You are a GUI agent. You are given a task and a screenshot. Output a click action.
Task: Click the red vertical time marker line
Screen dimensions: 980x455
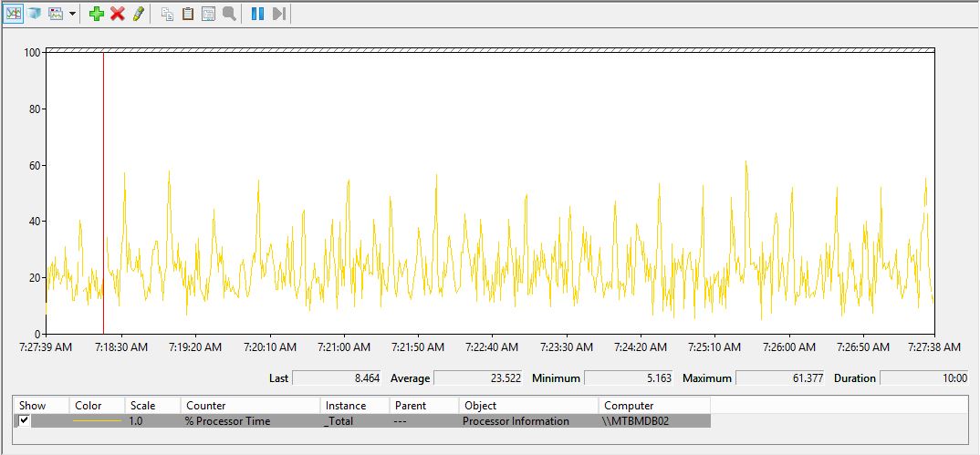(x=103, y=193)
